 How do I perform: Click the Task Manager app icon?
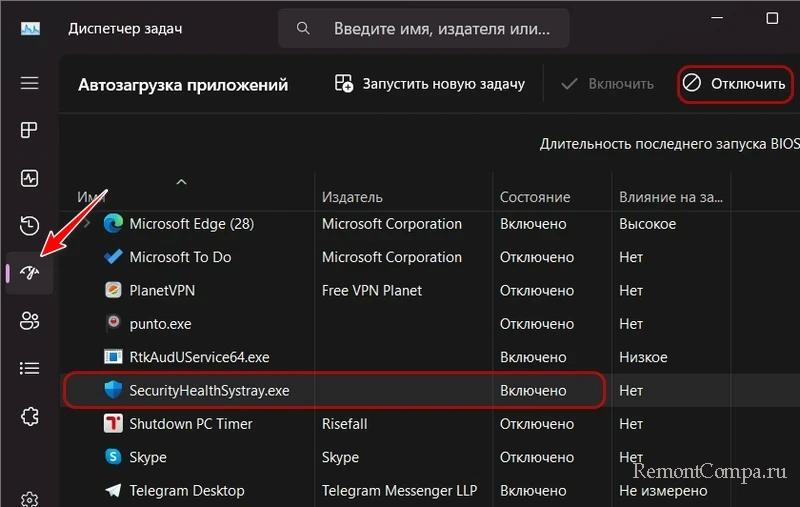pyautogui.click(x=30, y=29)
